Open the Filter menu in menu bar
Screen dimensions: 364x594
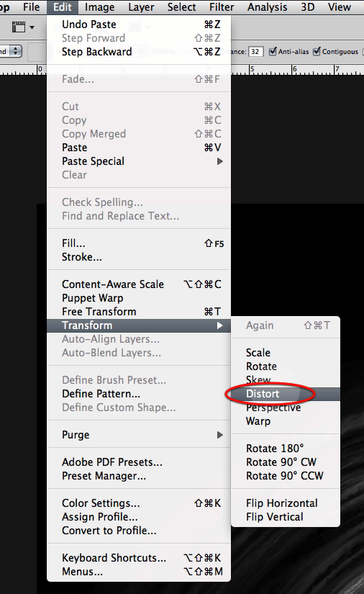pyautogui.click(x=222, y=7)
